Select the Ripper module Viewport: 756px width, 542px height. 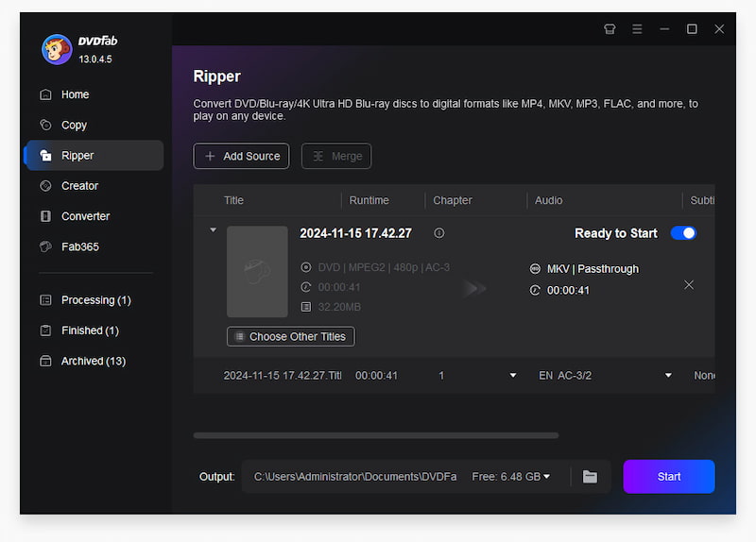(94, 155)
